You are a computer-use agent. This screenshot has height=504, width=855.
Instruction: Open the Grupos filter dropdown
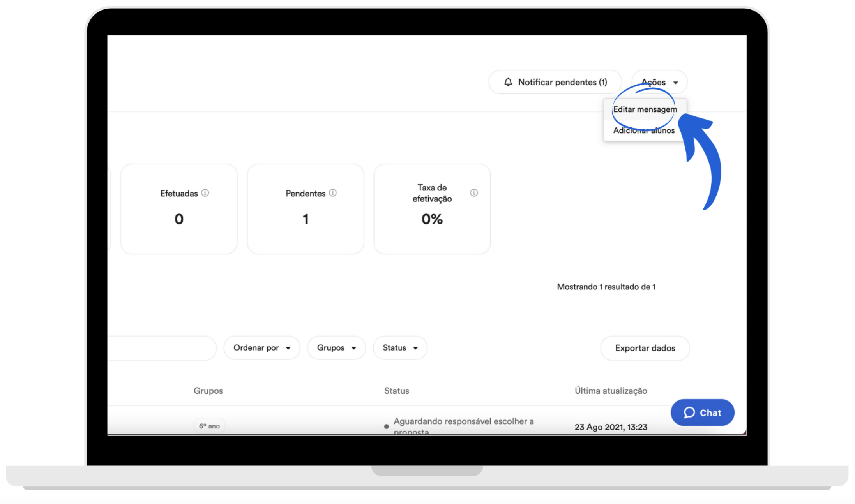337,348
